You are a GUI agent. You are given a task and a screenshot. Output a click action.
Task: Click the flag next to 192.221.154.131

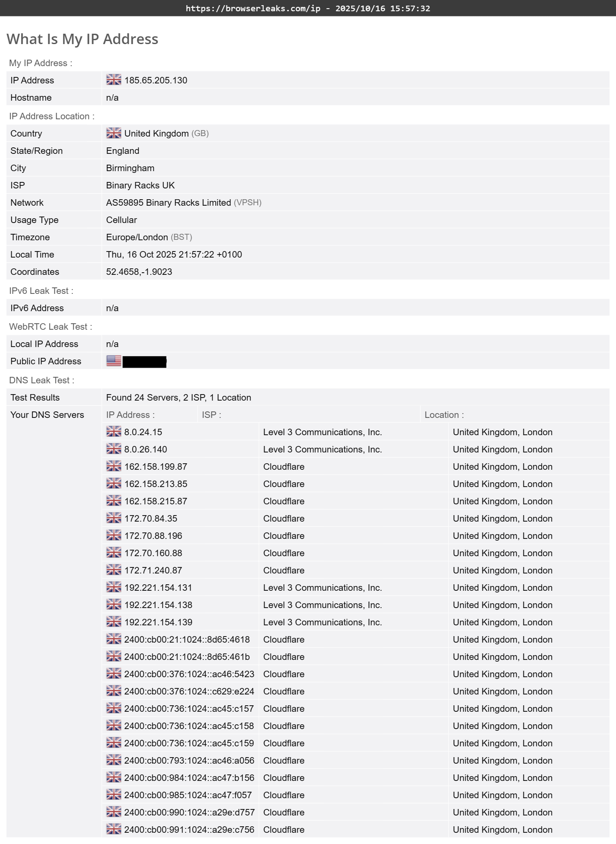coord(114,587)
